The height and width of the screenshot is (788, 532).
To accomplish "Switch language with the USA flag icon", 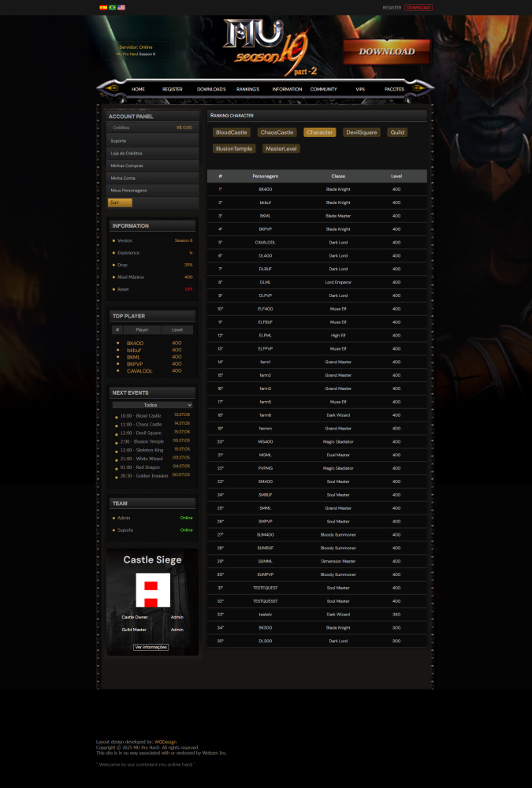I will [121, 8].
